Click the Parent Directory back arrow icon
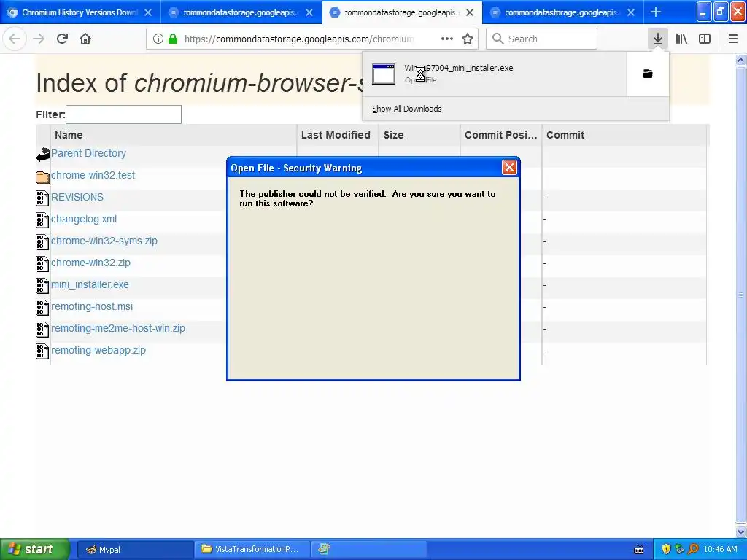 [43, 155]
